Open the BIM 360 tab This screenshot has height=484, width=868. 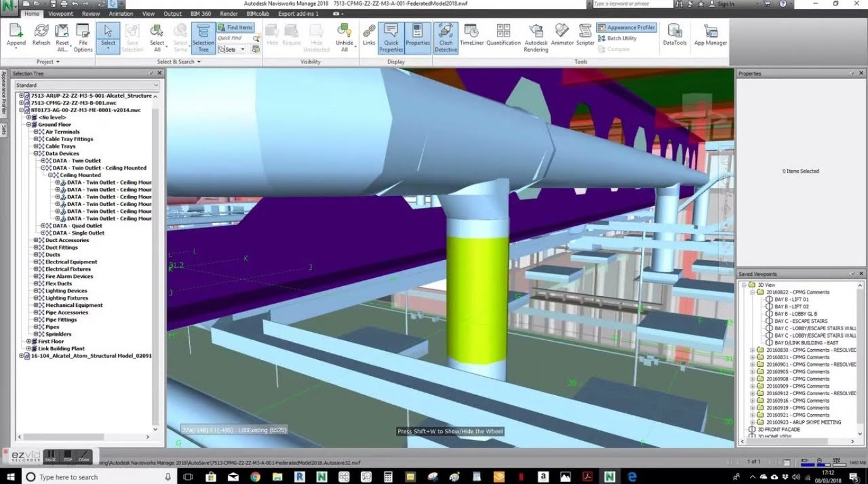click(x=201, y=13)
